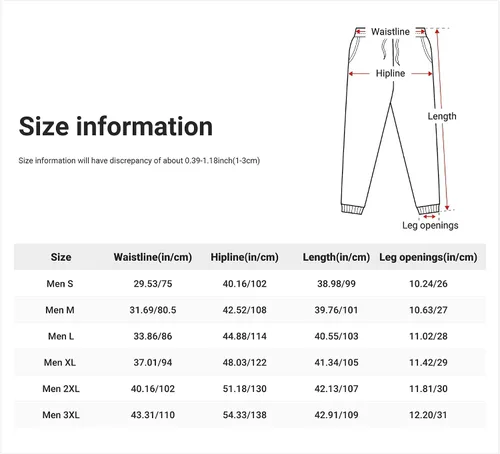The image size is (500, 454).
Task: Click the Waistline label on the pants diagram
Action: point(390,32)
